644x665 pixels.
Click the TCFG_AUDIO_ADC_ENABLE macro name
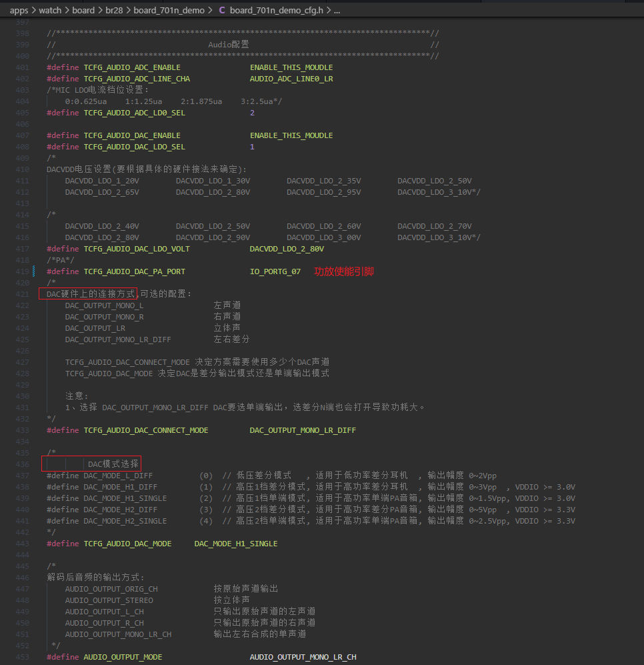tap(132, 67)
